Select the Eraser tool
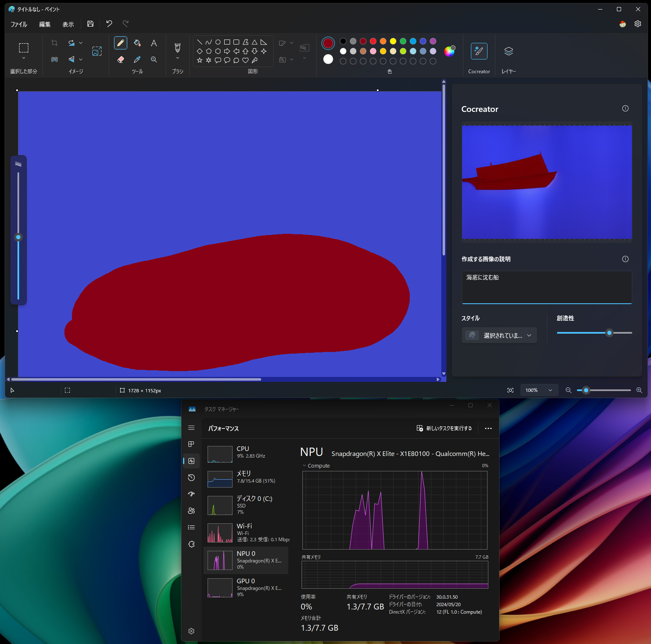The height and width of the screenshot is (644, 651). click(x=120, y=59)
